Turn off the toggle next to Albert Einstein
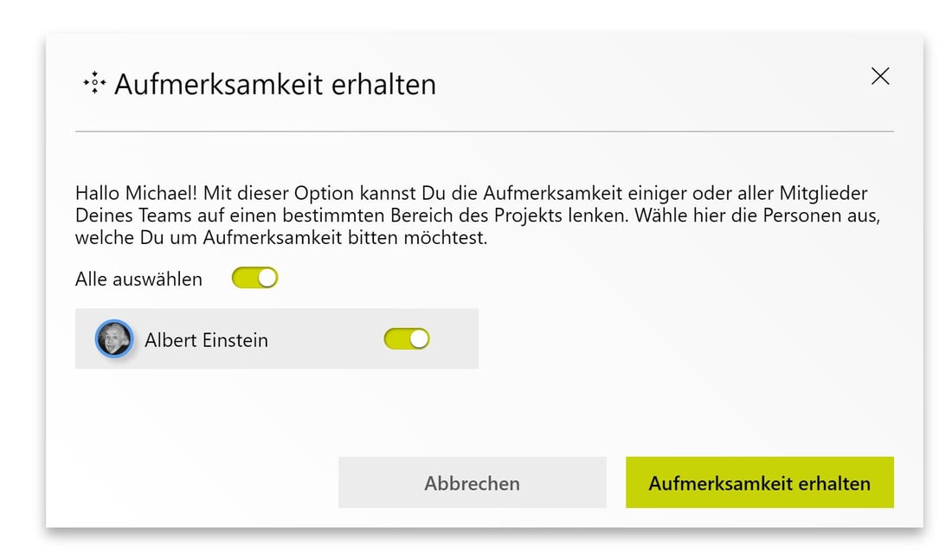 coord(406,338)
